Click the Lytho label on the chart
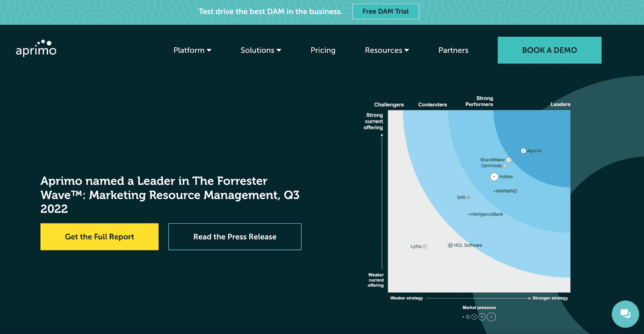This screenshot has width=644, height=334. [416, 246]
